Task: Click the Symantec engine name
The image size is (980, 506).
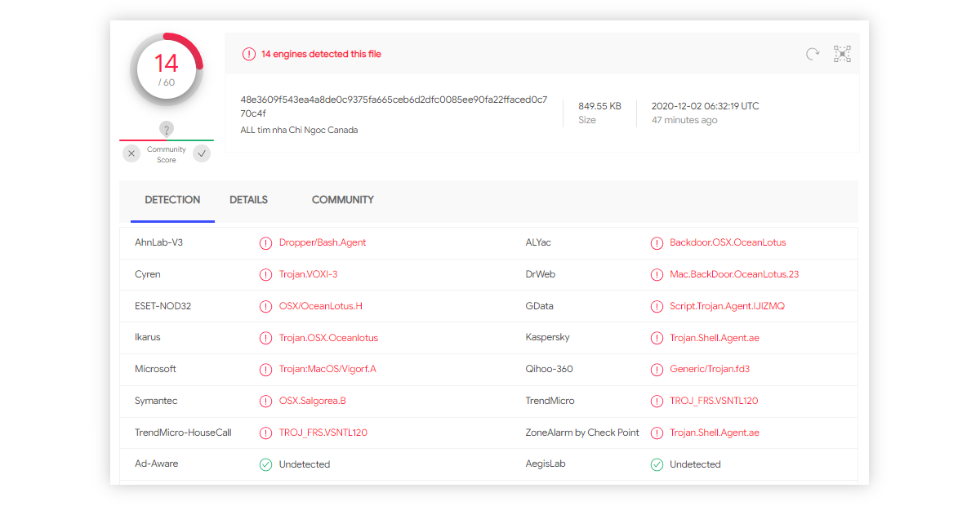Action: (x=156, y=401)
